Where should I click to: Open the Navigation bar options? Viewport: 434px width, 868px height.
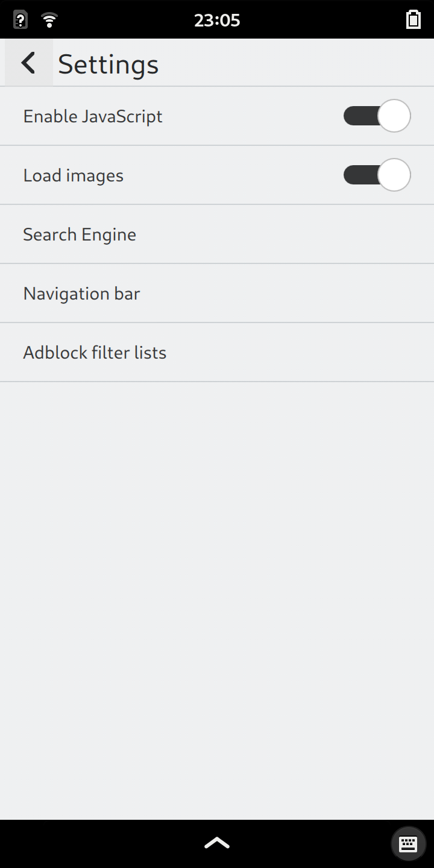81,294
